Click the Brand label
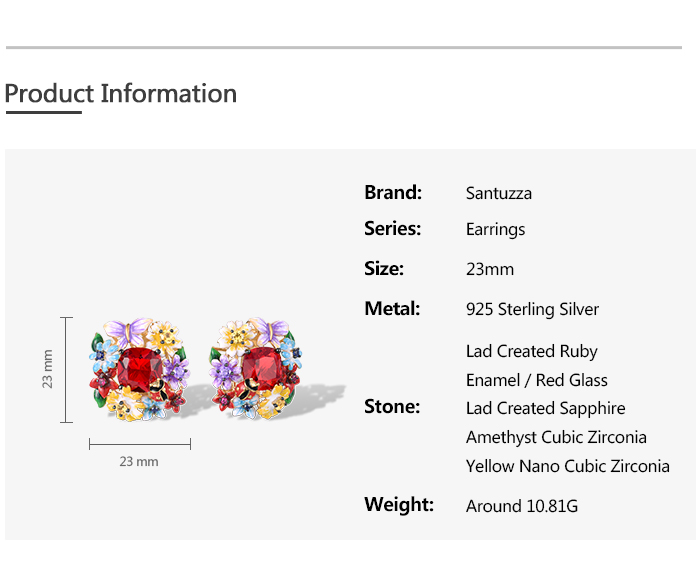Screen dimensions: 700x588 pyautogui.click(x=393, y=193)
